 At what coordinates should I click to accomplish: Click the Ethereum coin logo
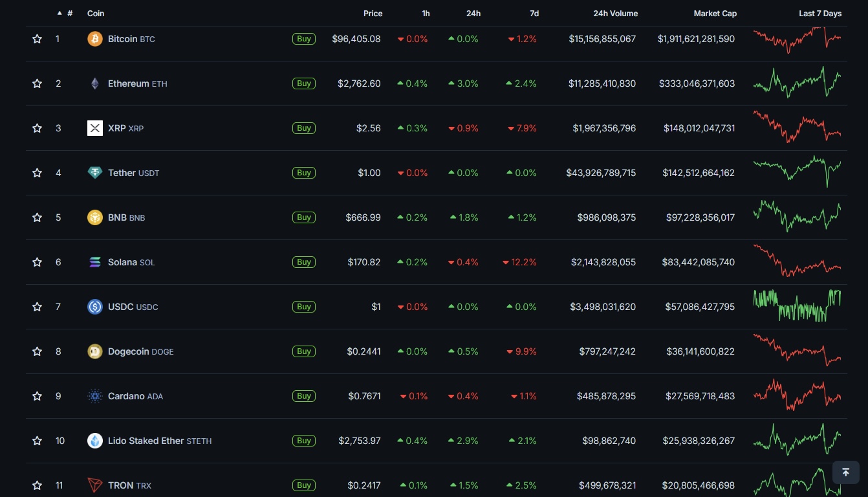click(95, 83)
